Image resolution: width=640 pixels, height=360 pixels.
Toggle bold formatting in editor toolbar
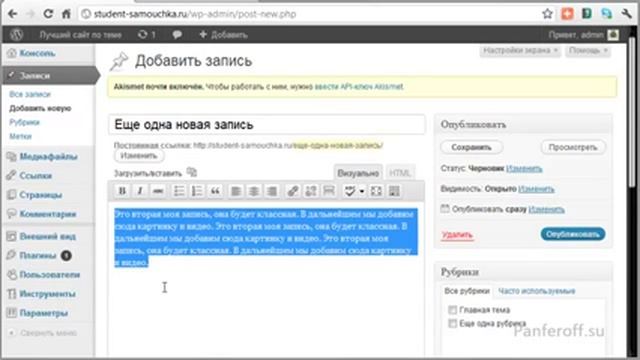click(122, 191)
